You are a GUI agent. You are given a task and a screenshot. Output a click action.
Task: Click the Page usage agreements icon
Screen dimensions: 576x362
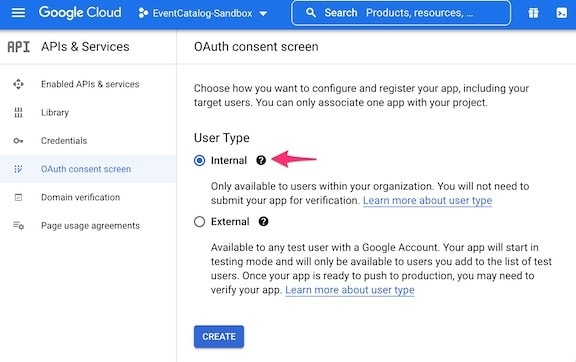coord(18,225)
